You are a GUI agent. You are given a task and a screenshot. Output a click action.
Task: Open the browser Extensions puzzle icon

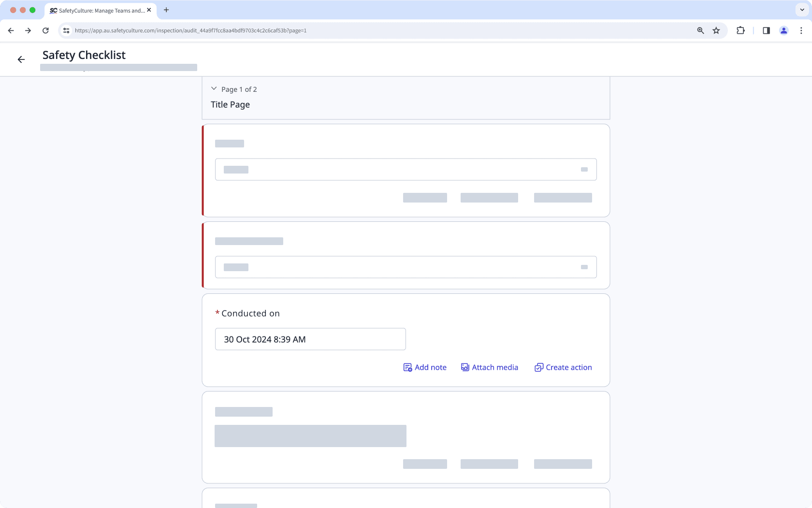pyautogui.click(x=740, y=30)
